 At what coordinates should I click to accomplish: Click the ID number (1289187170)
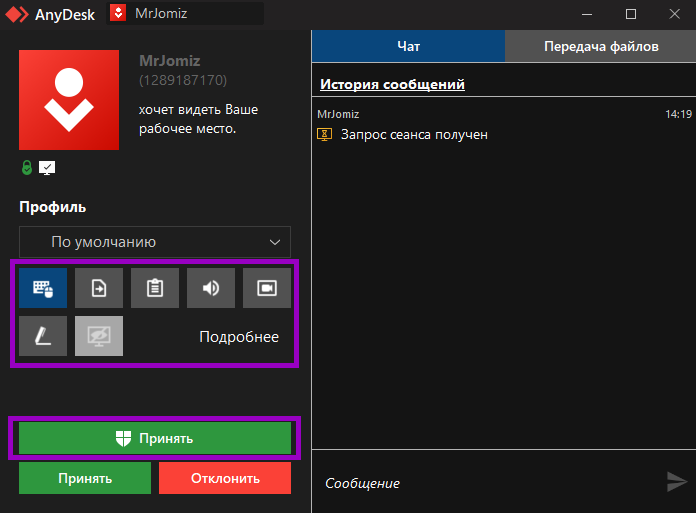[x=183, y=80]
